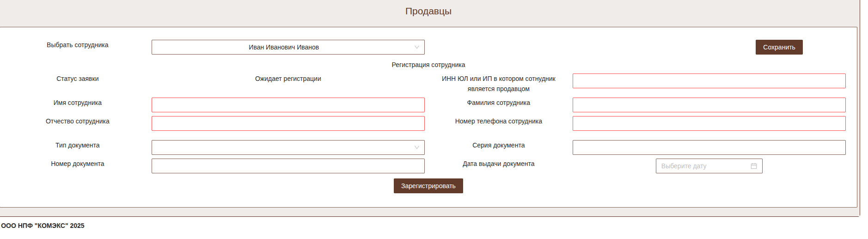Expand the 'Тип документа' dropdown
This screenshot has width=868, height=239.
click(x=287, y=147)
